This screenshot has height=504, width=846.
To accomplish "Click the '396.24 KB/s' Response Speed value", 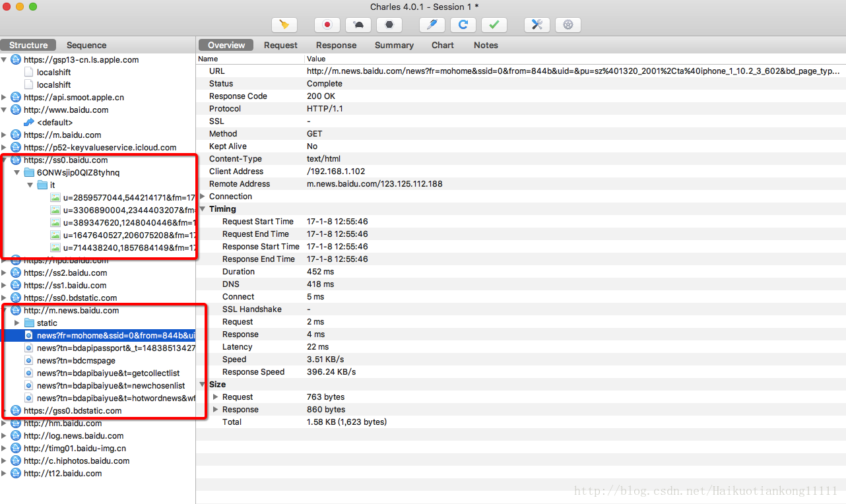I will [x=331, y=371].
